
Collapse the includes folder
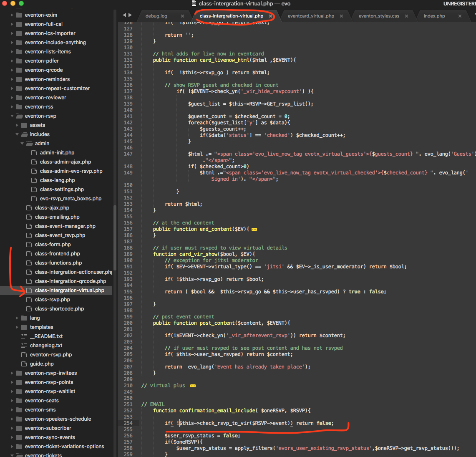(17, 134)
